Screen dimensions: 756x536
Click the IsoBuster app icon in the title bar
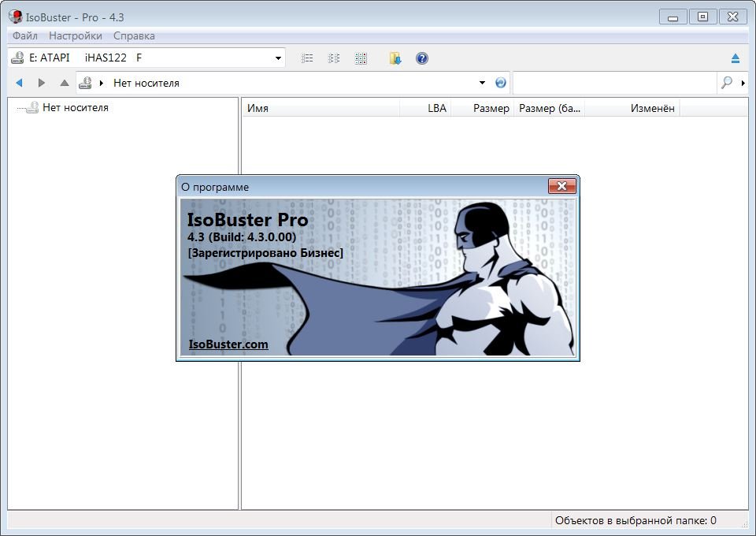[16, 17]
